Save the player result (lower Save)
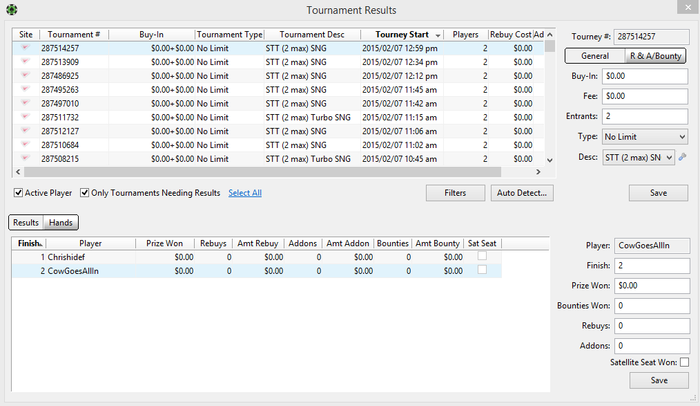 659,381
